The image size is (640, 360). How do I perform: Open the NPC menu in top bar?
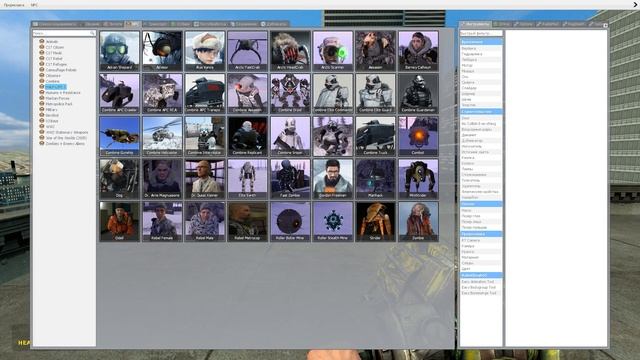tap(34, 5)
